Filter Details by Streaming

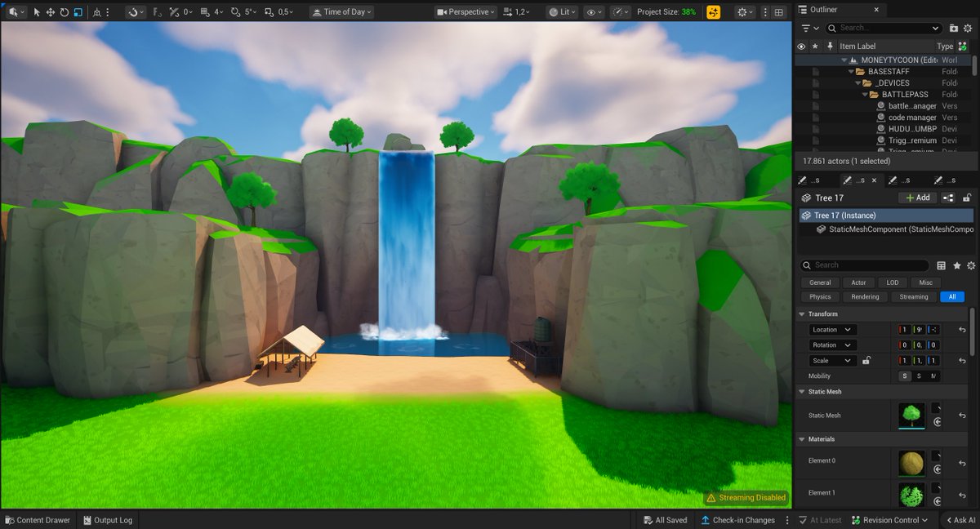tap(913, 297)
